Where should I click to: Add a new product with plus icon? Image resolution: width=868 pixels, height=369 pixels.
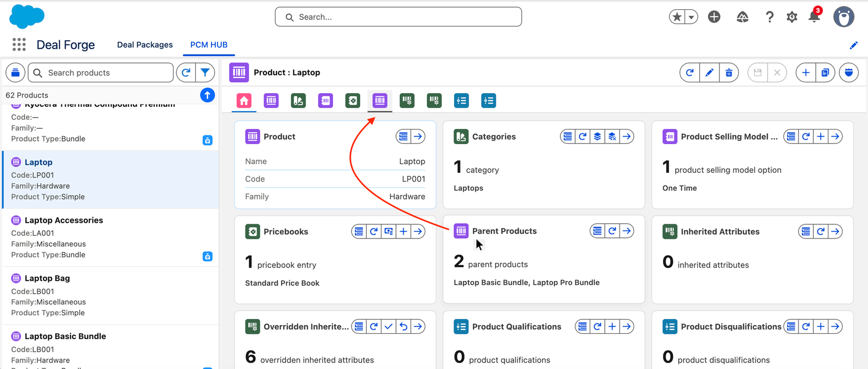[x=806, y=73]
